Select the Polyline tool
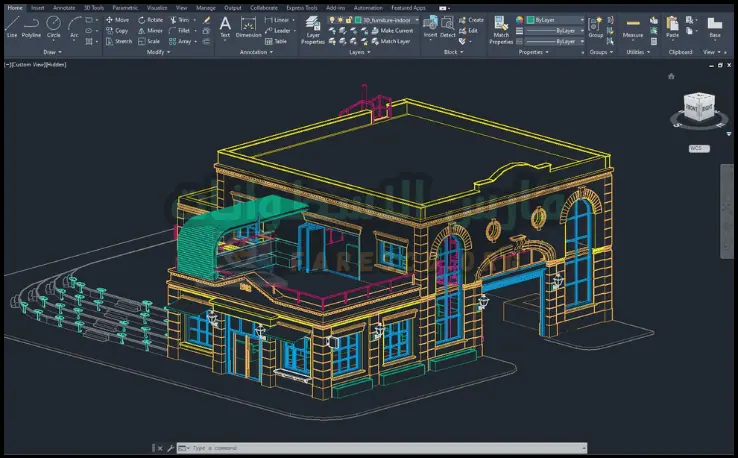The width and height of the screenshot is (738, 458). tap(31, 25)
